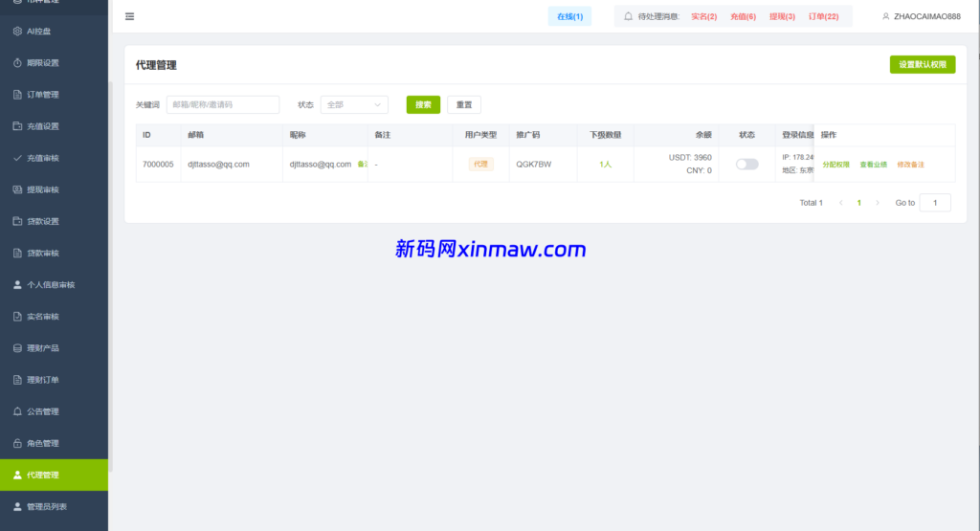Image resolution: width=980 pixels, height=531 pixels.
Task: Click djttasso@qq.com in the 邮箱 column
Action: [x=219, y=165]
